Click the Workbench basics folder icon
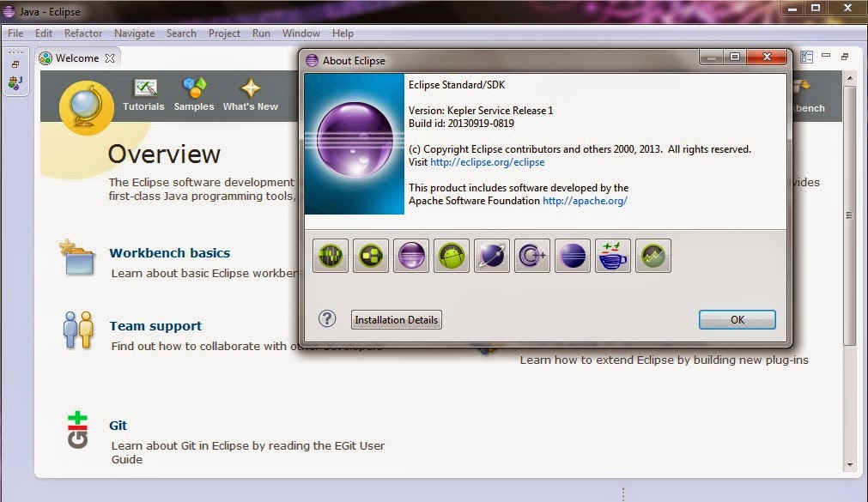The height and width of the screenshot is (502, 868). pyautogui.click(x=77, y=257)
